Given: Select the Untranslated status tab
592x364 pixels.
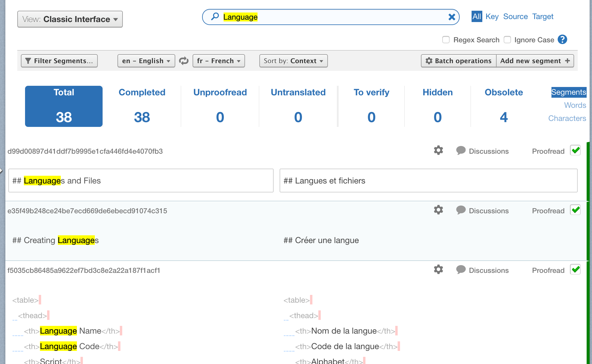Looking at the screenshot, I should point(298,106).
